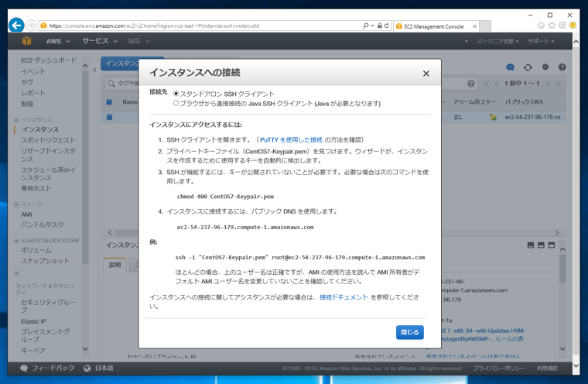Close the instance connection dialog with X
This screenshot has width=588, height=384.
(x=426, y=74)
